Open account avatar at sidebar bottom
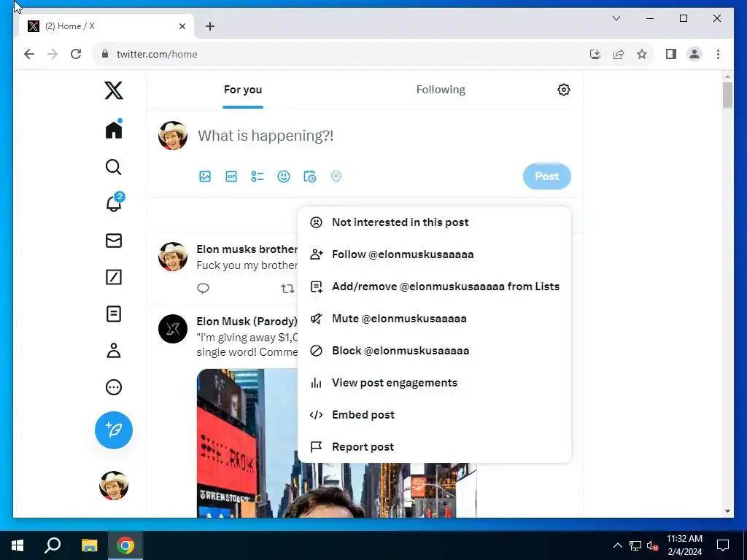Image resolution: width=747 pixels, height=560 pixels. click(113, 485)
